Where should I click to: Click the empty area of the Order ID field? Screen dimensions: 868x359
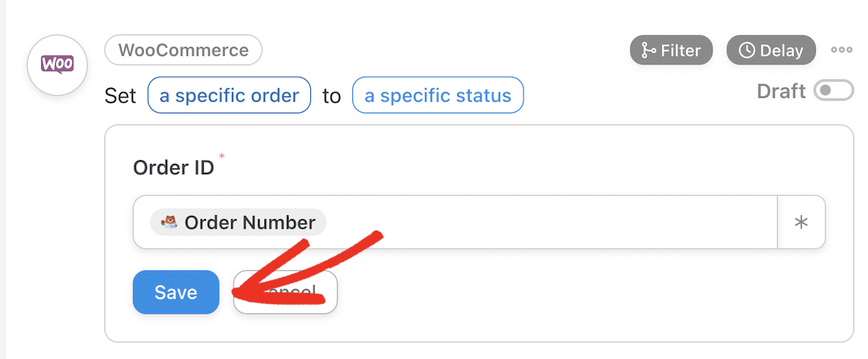(x=544, y=222)
